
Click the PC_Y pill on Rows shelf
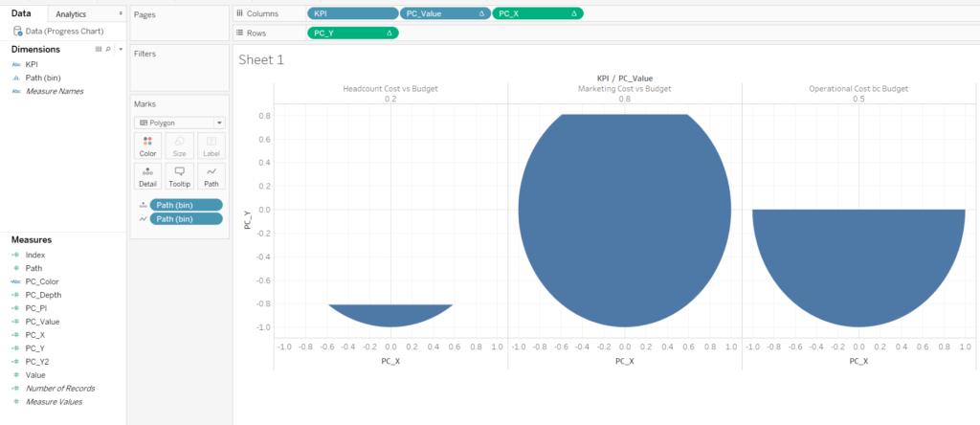click(x=351, y=33)
